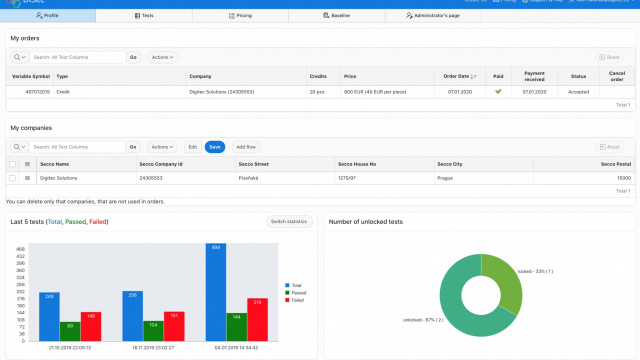Click the Reset icon in My companies
Image resolution: width=640 pixels, height=360 pixels.
[x=602, y=147]
